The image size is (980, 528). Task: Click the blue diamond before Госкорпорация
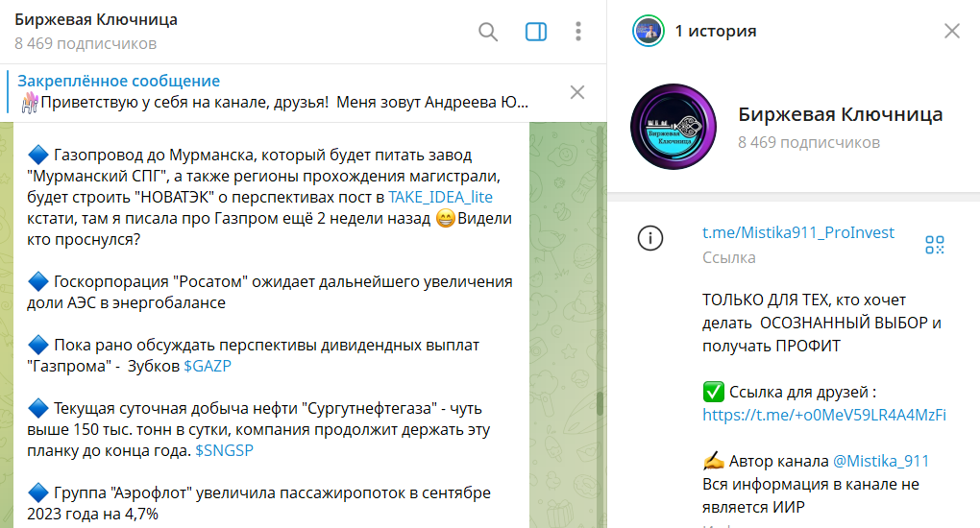click(38, 281)
